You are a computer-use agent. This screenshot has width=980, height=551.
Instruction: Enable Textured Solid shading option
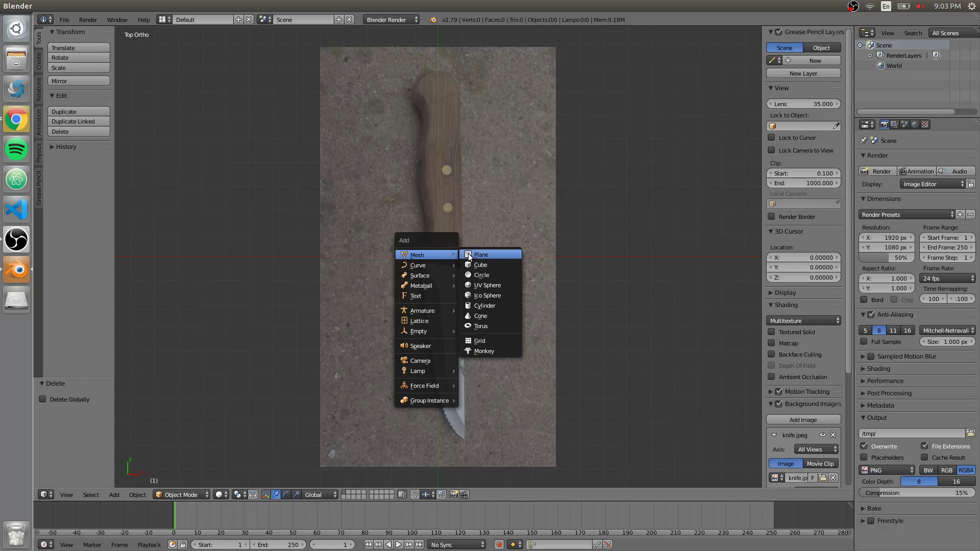pos(772,332)
